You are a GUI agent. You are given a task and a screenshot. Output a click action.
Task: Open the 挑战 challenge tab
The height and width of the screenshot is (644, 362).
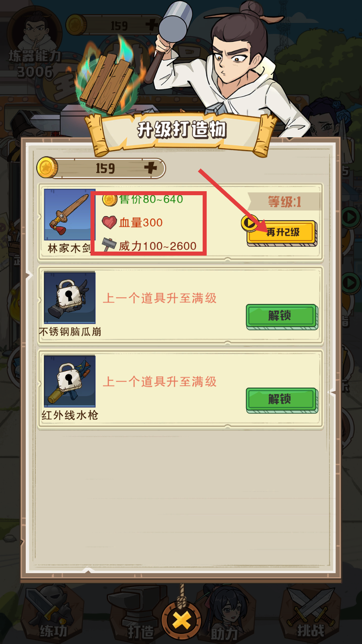click(310, 614)
